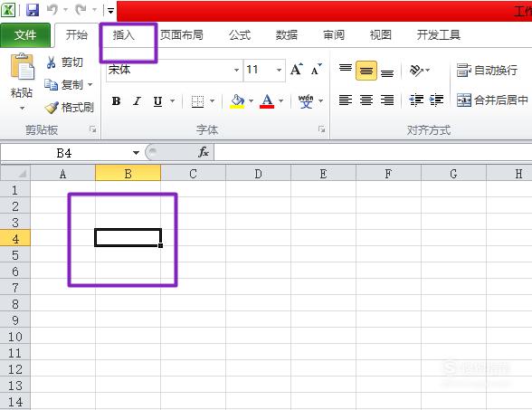Open the borders dropdown arrow
This screenshot has height=410, width=532.
point(212,100)
